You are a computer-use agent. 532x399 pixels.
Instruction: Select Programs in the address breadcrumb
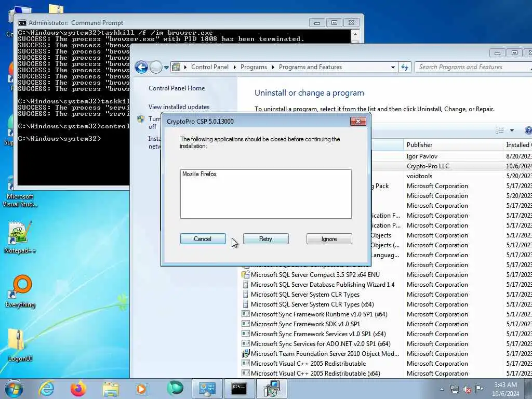tap(254, 67)
